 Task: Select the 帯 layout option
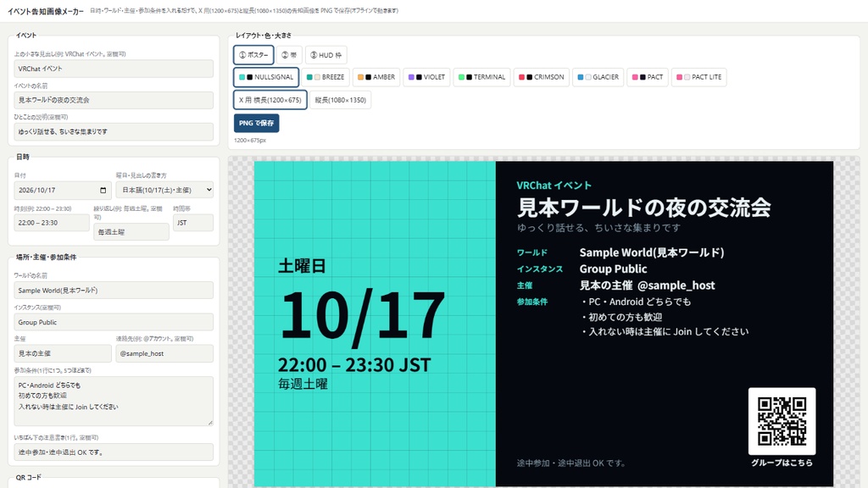click(289, 55)
